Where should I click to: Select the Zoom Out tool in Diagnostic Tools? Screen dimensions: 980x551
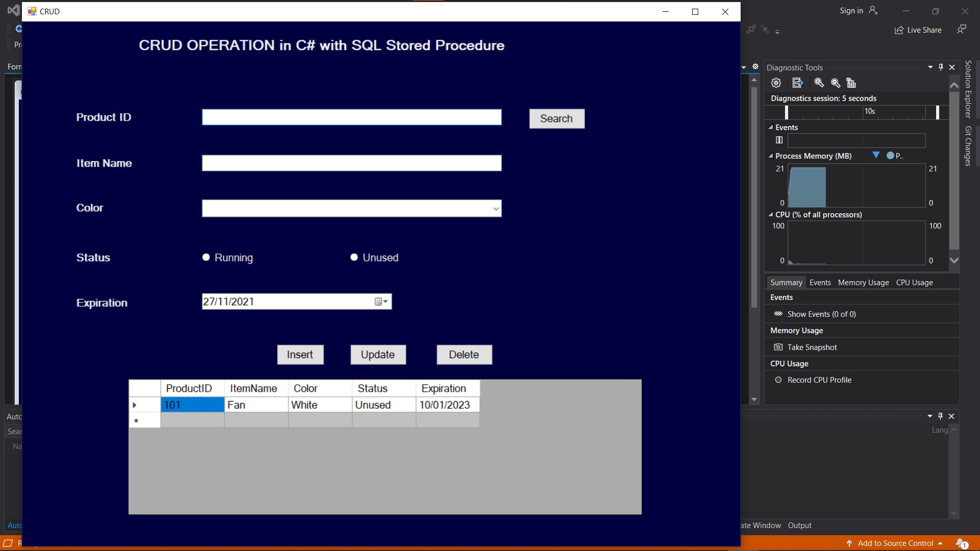pos(835,83)
